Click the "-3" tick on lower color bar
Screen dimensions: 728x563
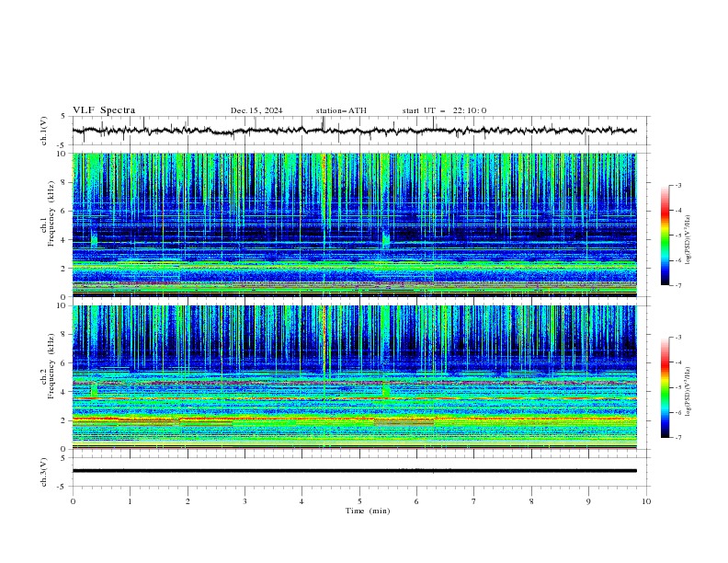click(x=678, y=338)
